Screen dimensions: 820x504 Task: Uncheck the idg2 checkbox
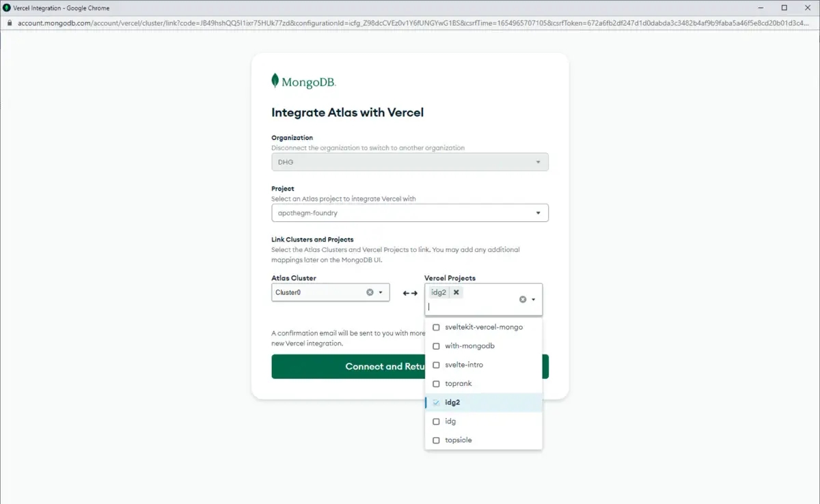click(437, 402)
